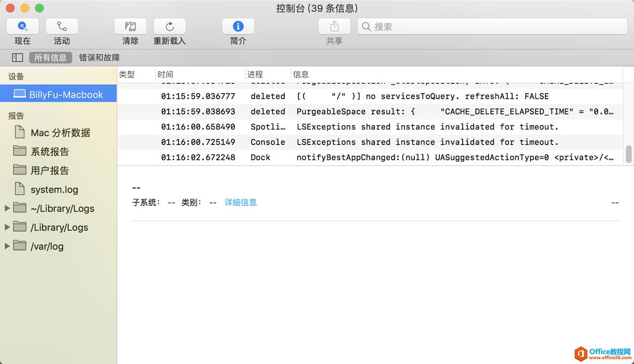Toggle the sidebar visibility icon
Screen dimensions: 634x364
pyautogui.click(x=18, y=58)
